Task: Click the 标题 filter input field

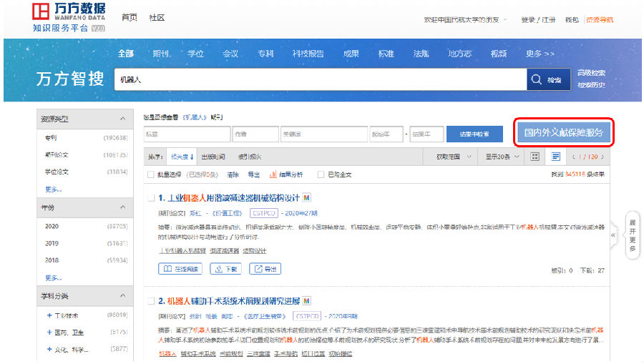Action: point(185,134)
